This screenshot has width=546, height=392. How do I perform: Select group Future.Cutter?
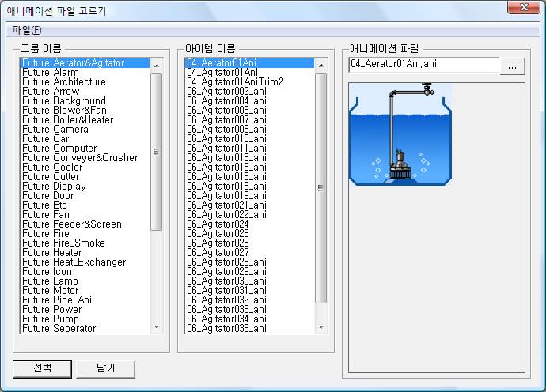click(x=85, y=177)
